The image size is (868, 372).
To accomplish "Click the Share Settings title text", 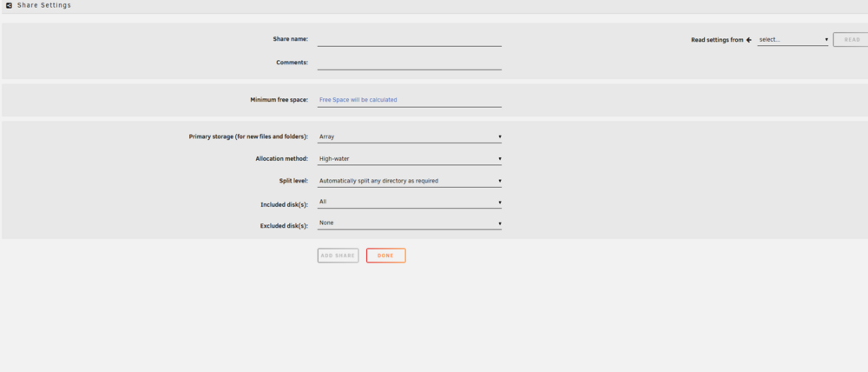I will 44,5.
